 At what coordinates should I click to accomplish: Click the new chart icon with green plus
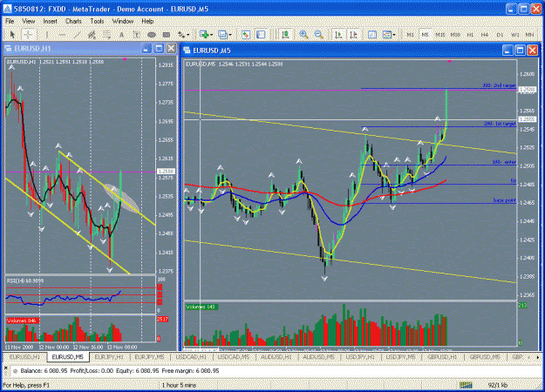[204, 34]
